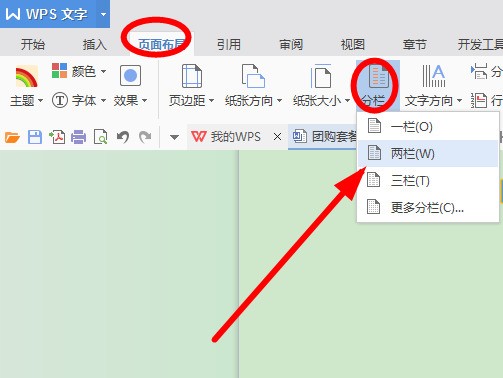The image size is (503, 378).
Task: Expand the 纸张方向 dropdown
Action: pos(279,100)
